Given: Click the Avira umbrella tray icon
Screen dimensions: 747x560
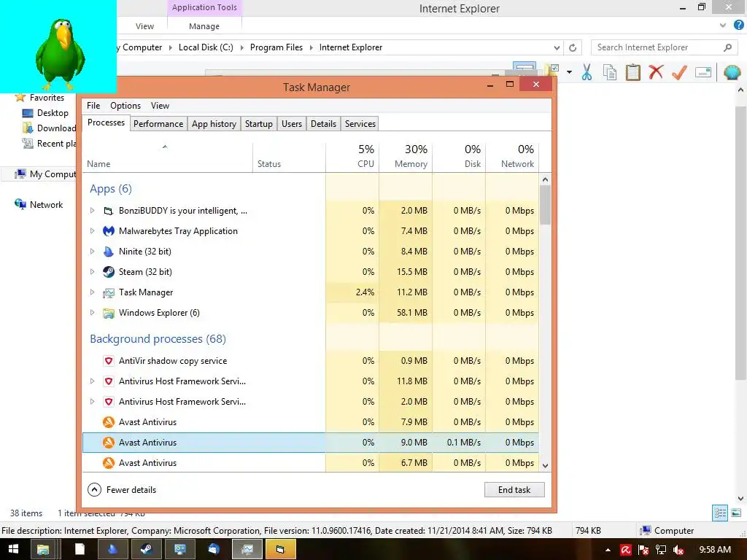Looking at the screenshot, I should point(625,550).
